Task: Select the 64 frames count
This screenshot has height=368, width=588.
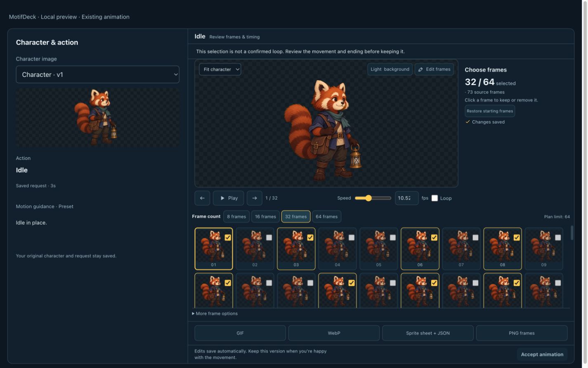Action: 327,217
